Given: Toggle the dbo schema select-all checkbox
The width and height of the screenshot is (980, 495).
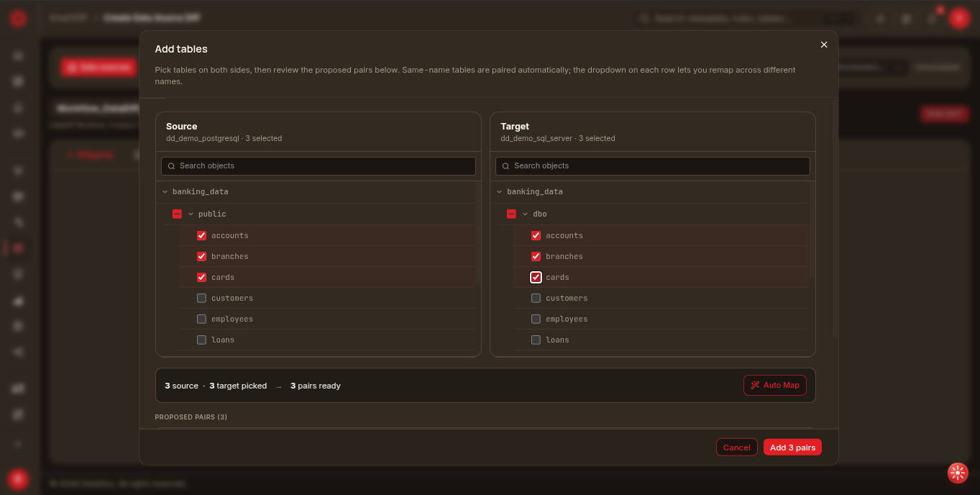Looking at the screenshot, I should coord(511,214).
